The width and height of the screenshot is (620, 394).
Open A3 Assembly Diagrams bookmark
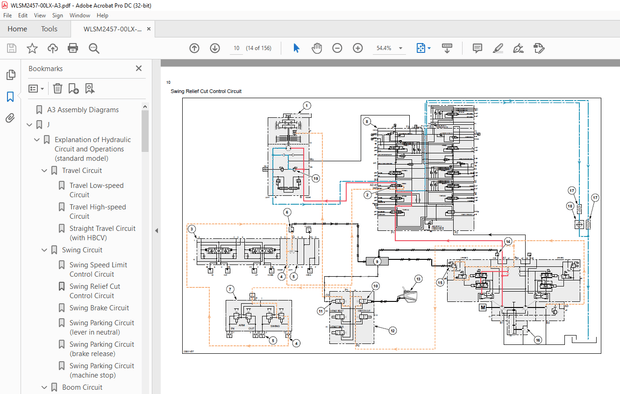[x=83, y=110]
